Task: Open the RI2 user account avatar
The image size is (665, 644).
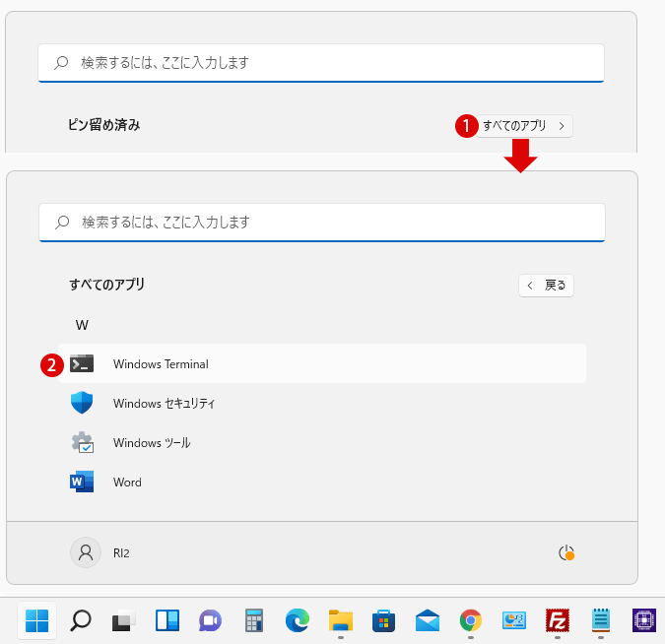Action: (86, 552)
